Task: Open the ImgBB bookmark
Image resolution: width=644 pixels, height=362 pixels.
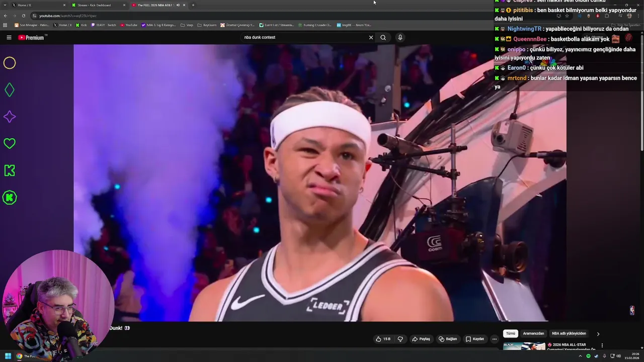Action: tap(354, 25)
